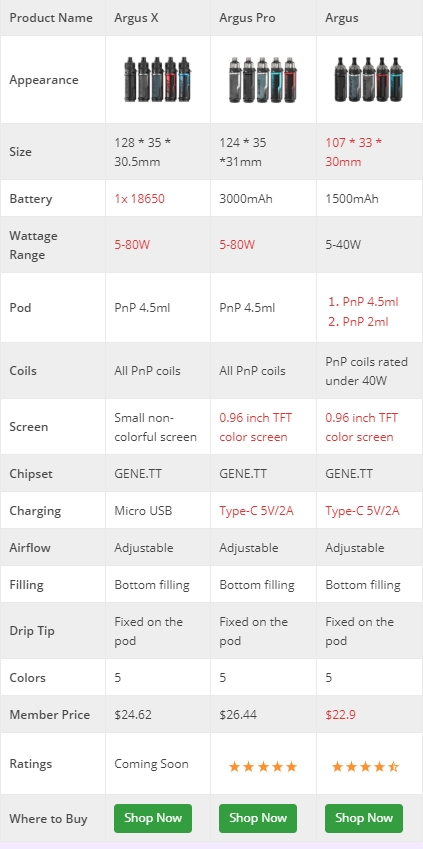Click the Argus $22.9 member price
The width and height of the screenshot is (423, 849).
coord(341,715)
